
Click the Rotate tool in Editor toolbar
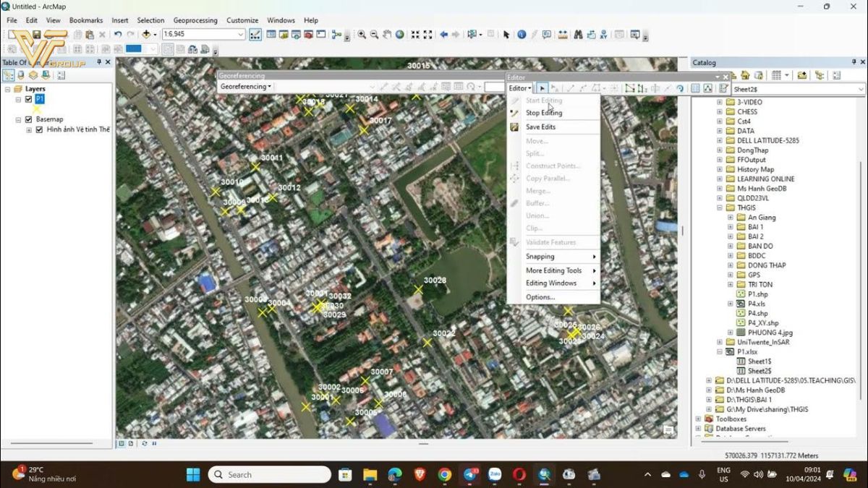point(680,88)
